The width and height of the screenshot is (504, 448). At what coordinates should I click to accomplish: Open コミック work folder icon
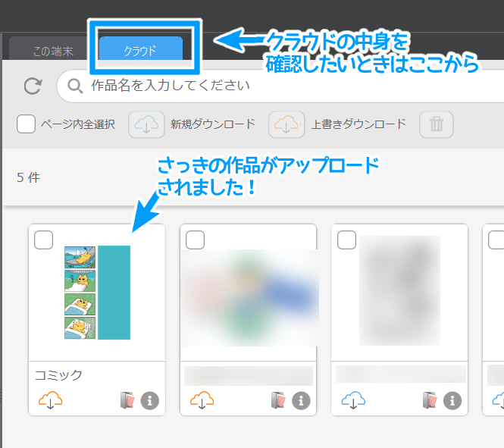[127, 400]
